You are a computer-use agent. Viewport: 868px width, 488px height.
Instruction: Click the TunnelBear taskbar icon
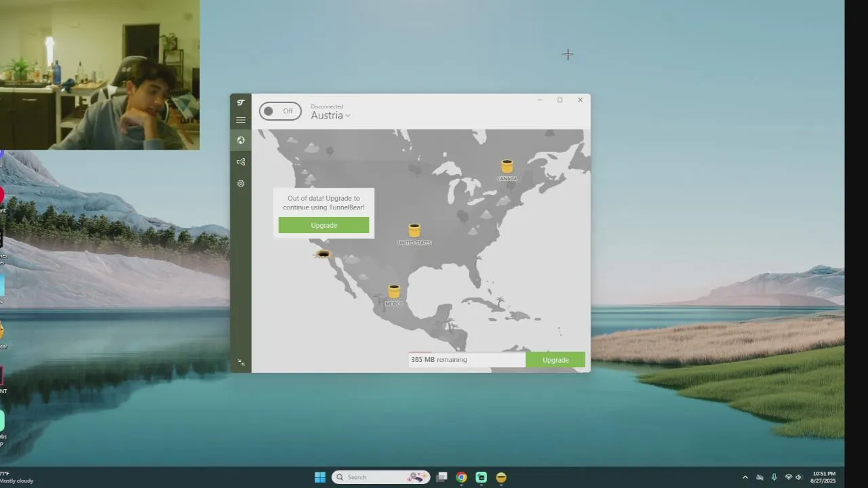(x=501, y=477)
